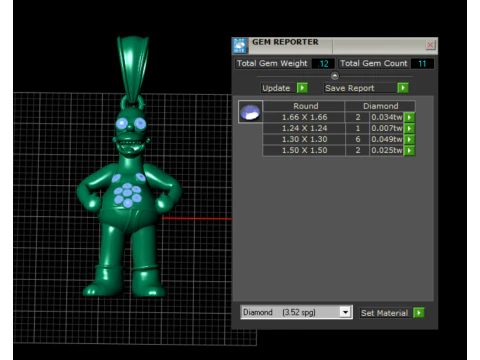Click the green arrow next to Set Material

pos(418,313)
